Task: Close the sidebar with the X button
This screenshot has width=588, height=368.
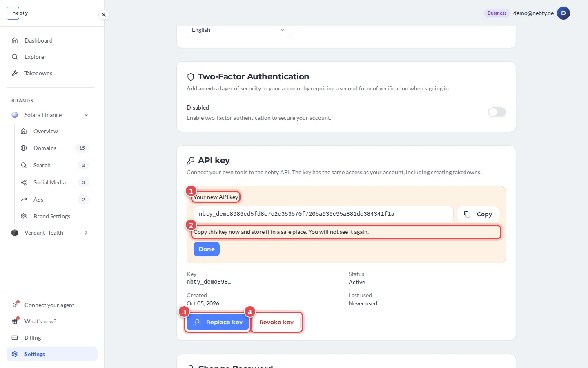Action: tap(104, 15)
